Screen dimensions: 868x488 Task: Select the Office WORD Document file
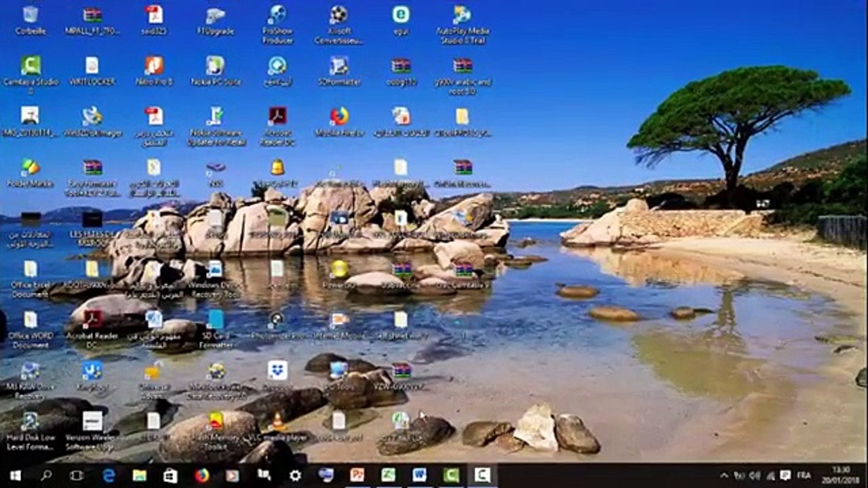point(31,330)
